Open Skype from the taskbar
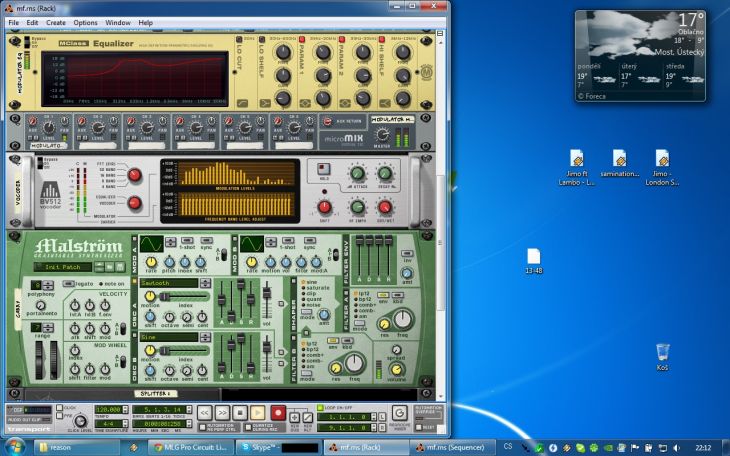 (278, 448)
